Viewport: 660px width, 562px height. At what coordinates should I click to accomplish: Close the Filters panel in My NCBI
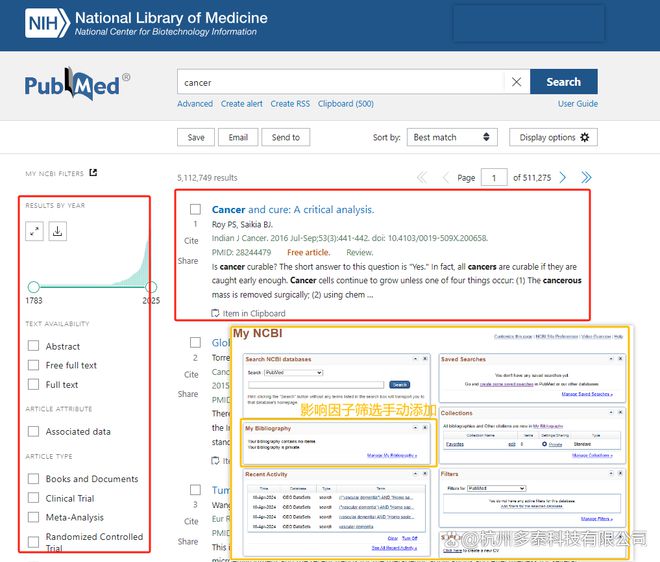620,474
